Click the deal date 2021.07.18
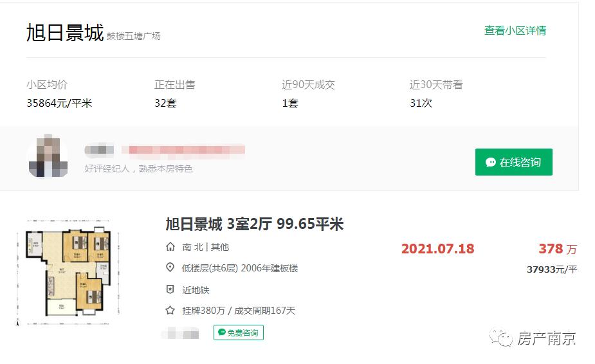 click(438, 249)
